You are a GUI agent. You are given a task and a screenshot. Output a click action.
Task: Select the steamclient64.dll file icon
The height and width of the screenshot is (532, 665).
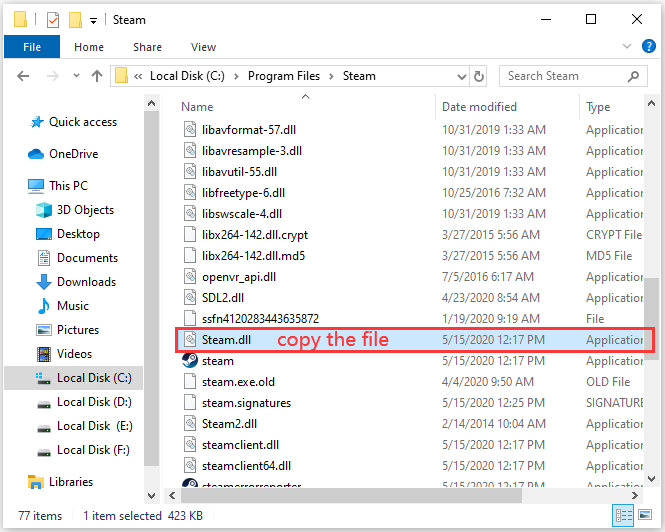point(190,465)
